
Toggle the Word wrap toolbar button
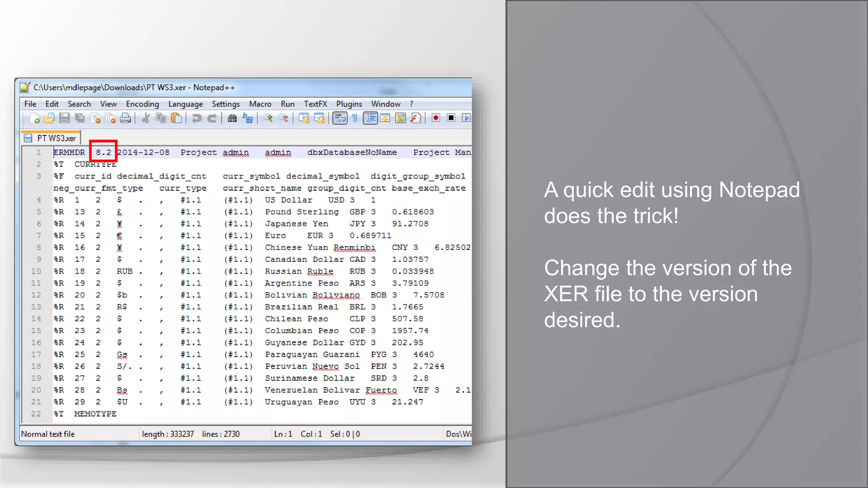(339, 118)
